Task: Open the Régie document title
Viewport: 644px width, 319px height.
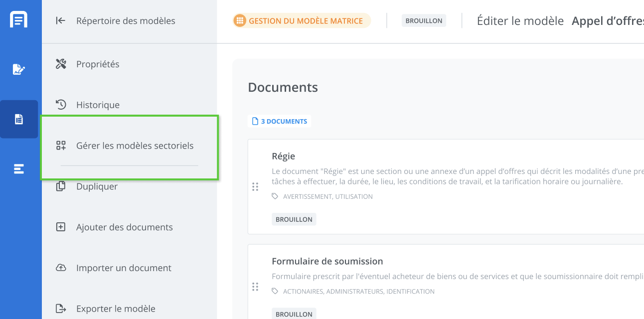Action: coord(284,156)
